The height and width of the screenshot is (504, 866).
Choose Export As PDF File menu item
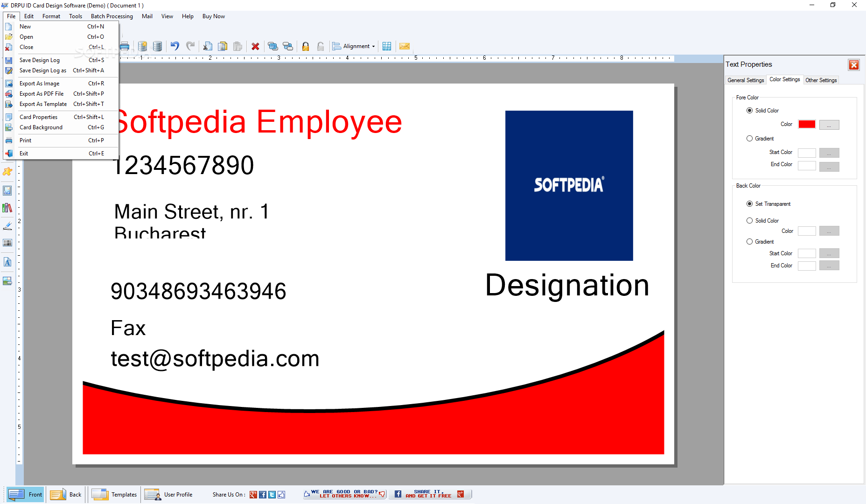[x=62, y=94]
